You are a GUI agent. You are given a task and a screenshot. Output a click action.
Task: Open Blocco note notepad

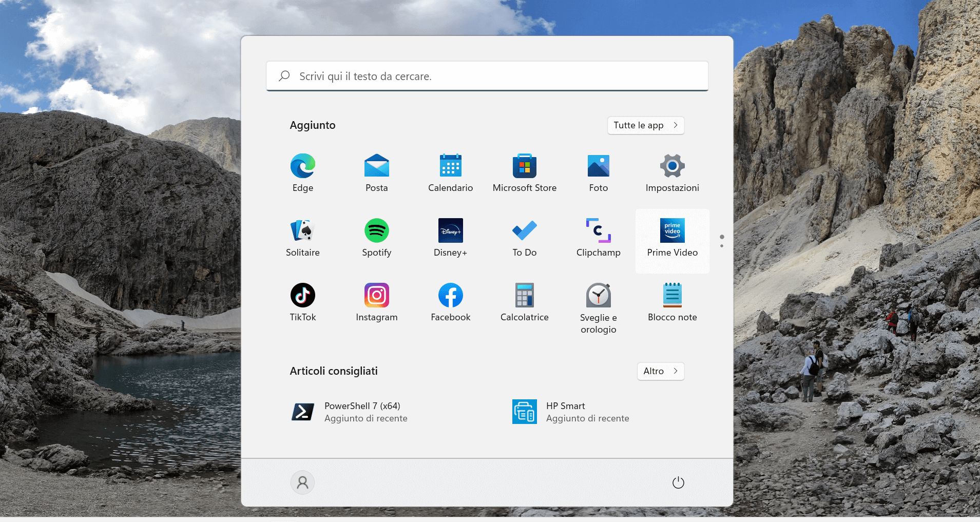[x=672, y=303]
